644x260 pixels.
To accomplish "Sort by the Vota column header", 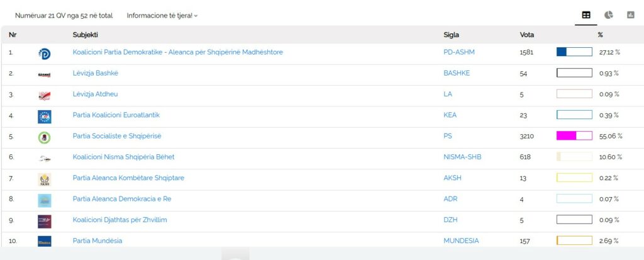I will pyautogui.click(x=526, y=35).
